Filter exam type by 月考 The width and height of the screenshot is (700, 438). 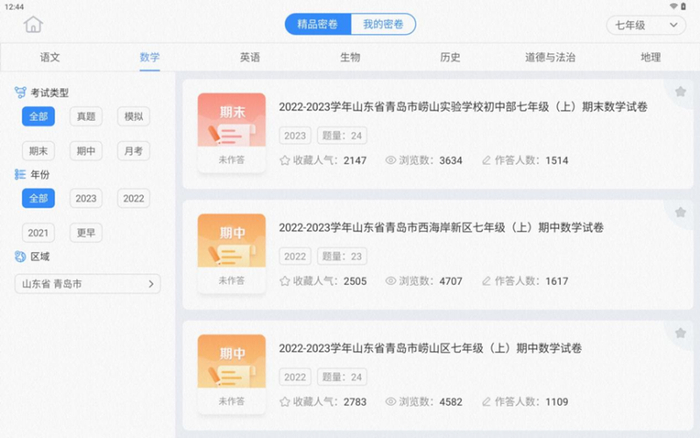click(133, 151)
